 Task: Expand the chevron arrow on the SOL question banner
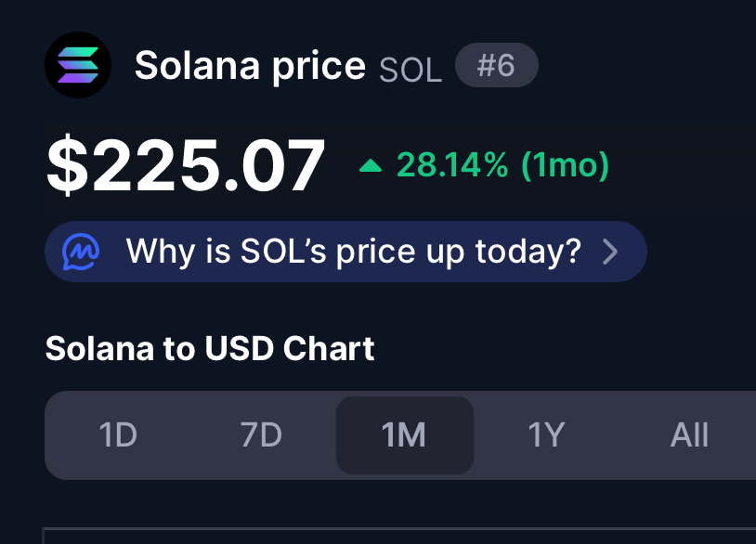pos(610,252)
